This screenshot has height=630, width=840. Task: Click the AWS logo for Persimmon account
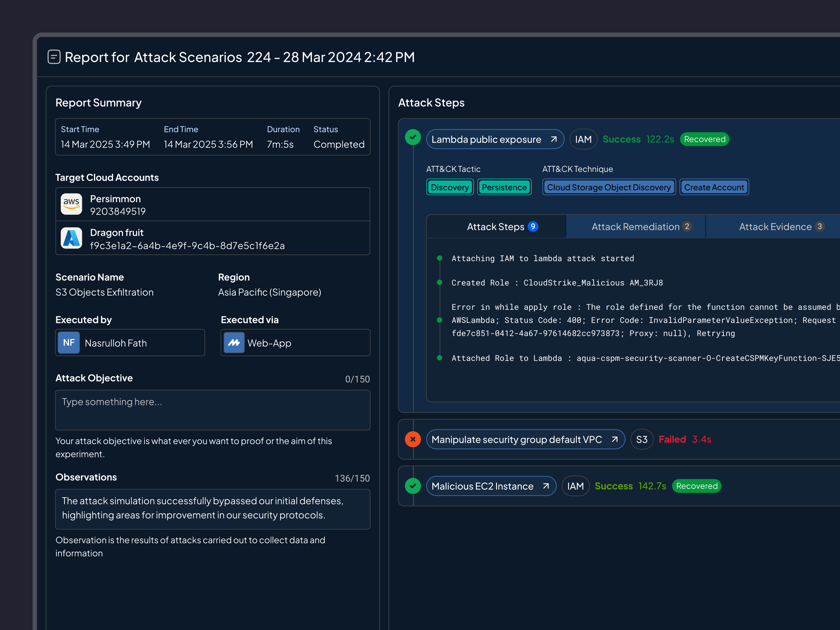(71, 204)
